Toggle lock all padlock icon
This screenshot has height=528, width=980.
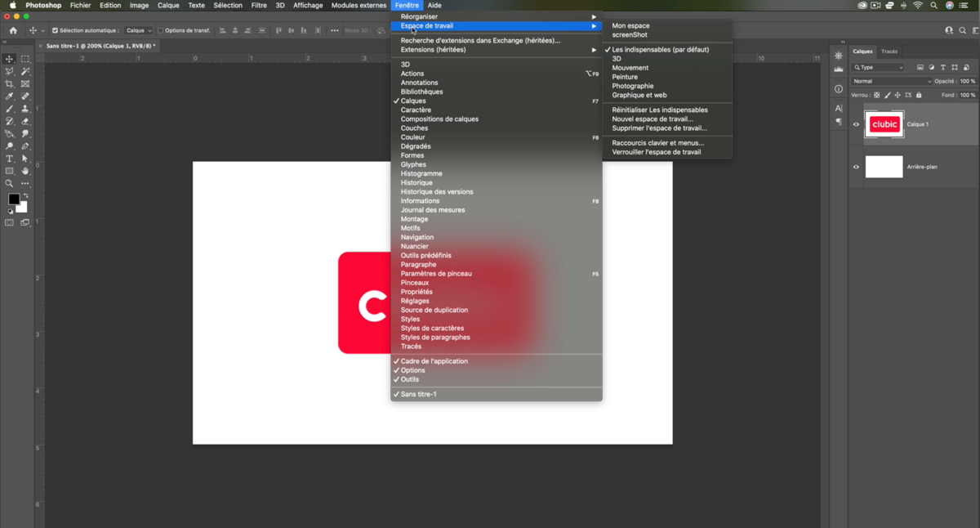pyautogui.click(x=919, y=95)
